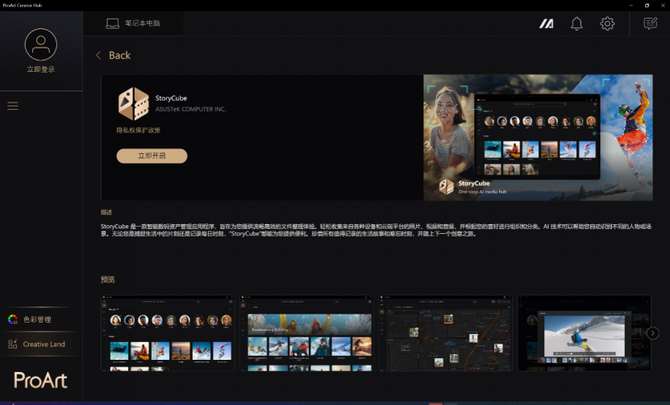The image size is (670, 405).
Task: Click the user profile avatar icon
Action: tap(41, 43)
